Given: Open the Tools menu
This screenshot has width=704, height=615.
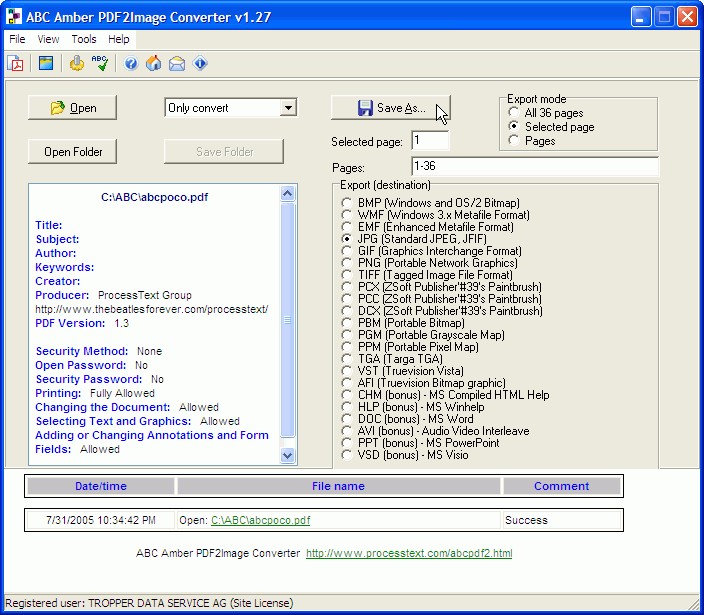Looking at the screenshot, I should tap(84, 39).
